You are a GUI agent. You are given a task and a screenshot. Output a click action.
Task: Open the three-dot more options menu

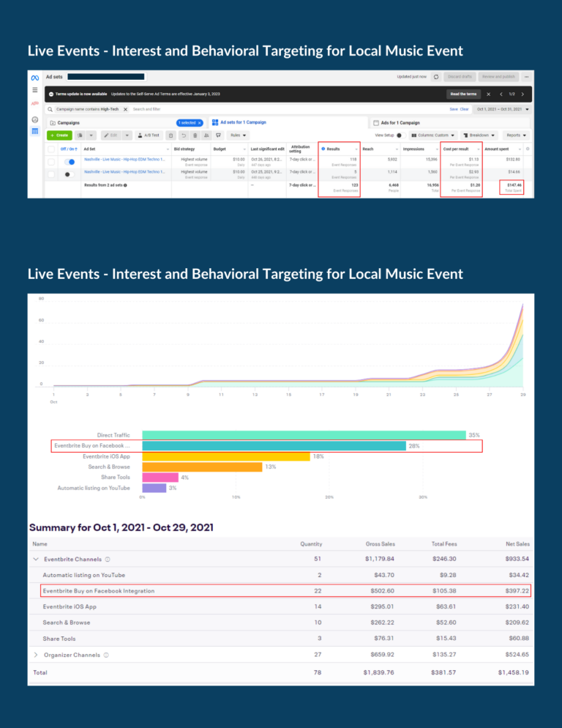point(526,77)
